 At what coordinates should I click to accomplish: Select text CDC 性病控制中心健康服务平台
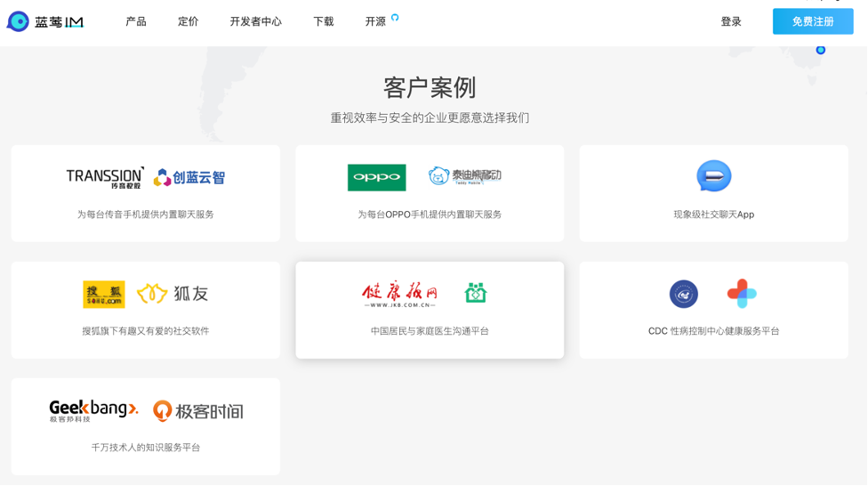tap(713, 331)
